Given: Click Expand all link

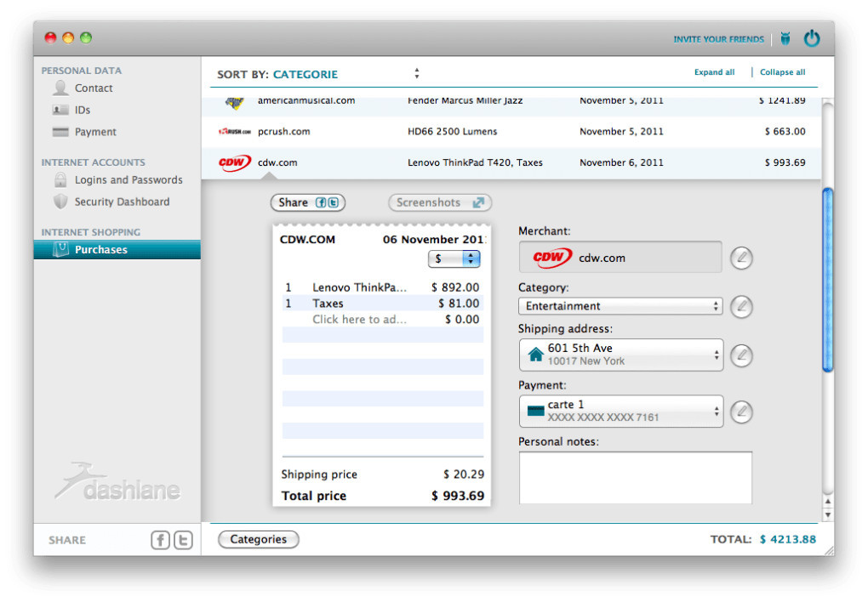Looking at the screenshot, I should click(x=714, y=72).
